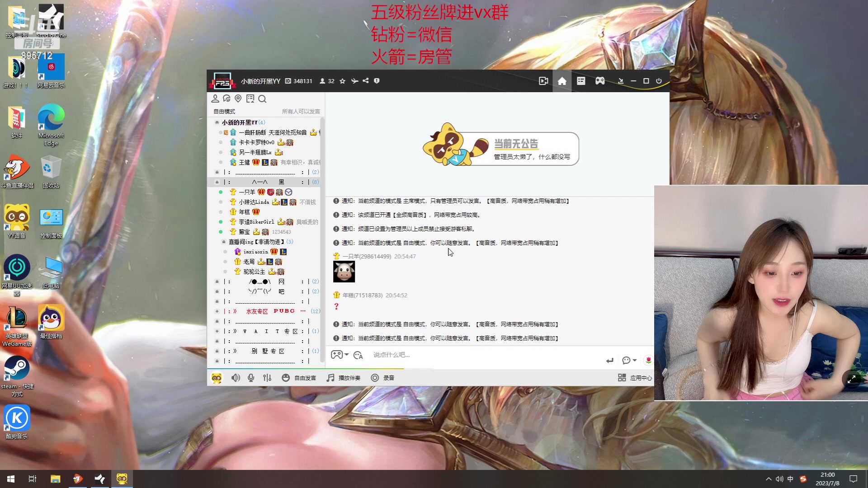Screen dimensions: 868x488
Task: Click the 应用中心 icon at bottom right
Action: pos(622,378)
